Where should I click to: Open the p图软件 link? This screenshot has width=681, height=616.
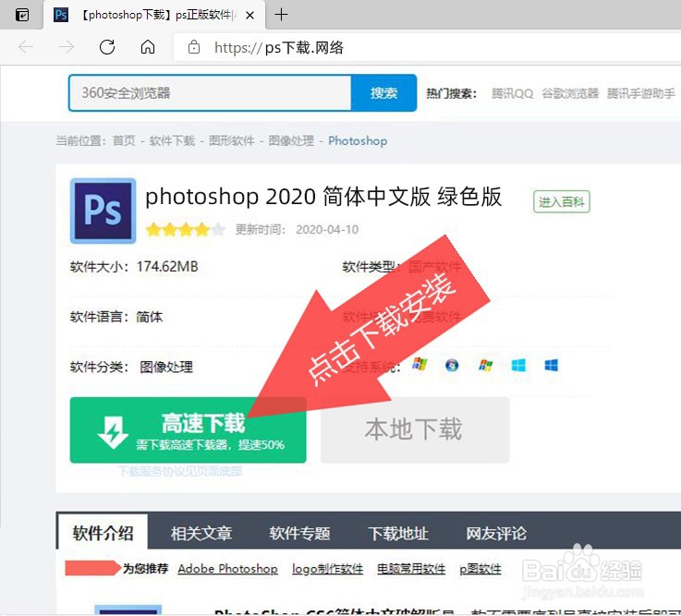(480, 569)
